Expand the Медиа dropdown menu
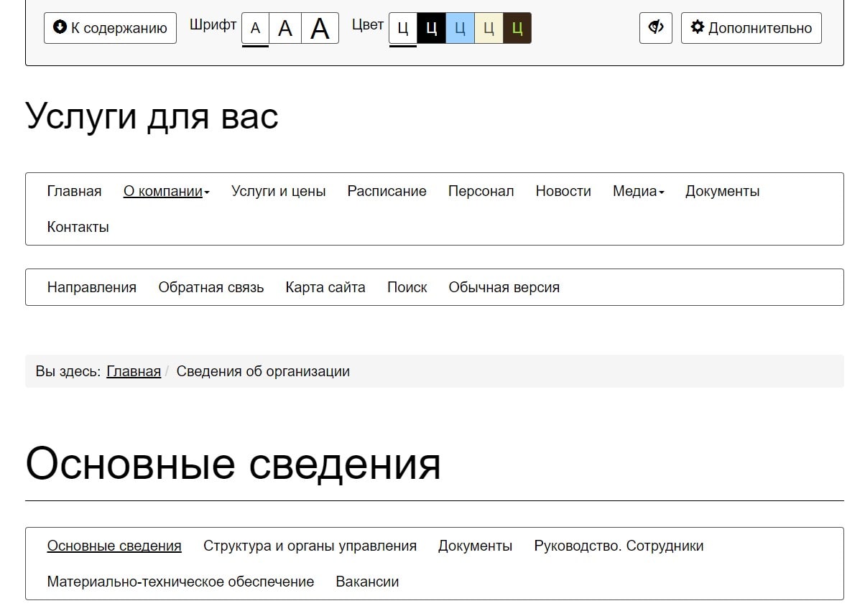This screenshot has width=865, height=616. 638,191
